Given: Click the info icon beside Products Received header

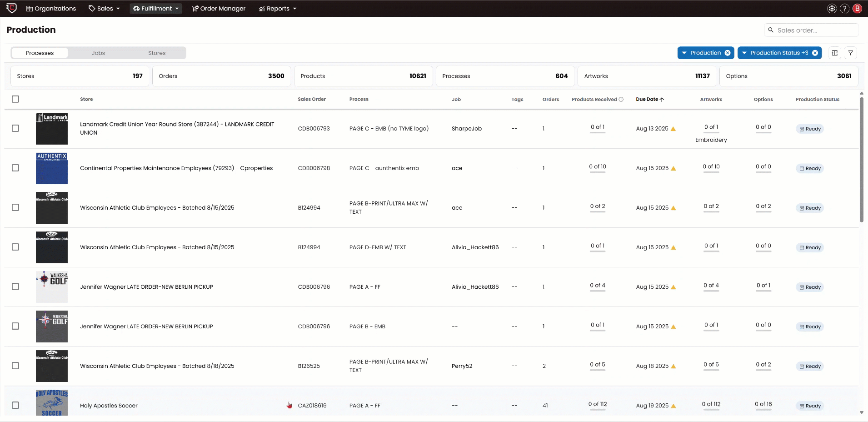Looking at the screenshot, I should click(621, 99).
